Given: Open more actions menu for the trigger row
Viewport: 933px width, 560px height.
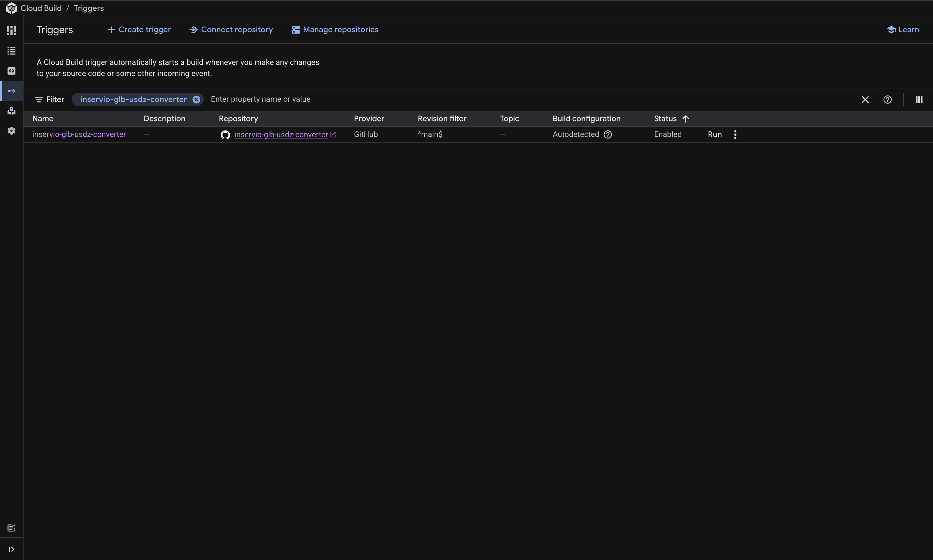Looking at the screenshot, I should click(x=735, y=134).
